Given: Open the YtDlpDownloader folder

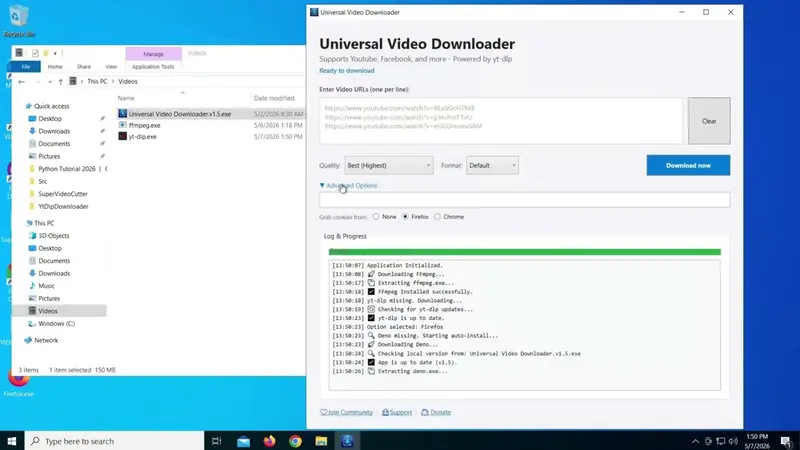Looking at the screenshot, I should [63, 207].
